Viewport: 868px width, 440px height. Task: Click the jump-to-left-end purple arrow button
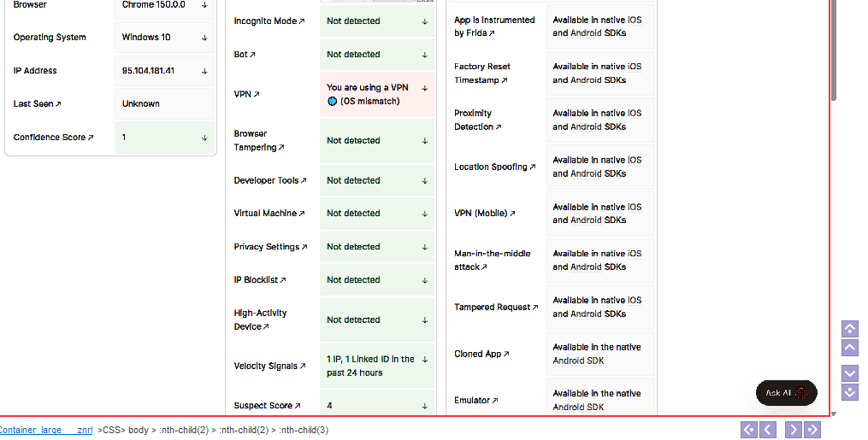tap(749, 430)
